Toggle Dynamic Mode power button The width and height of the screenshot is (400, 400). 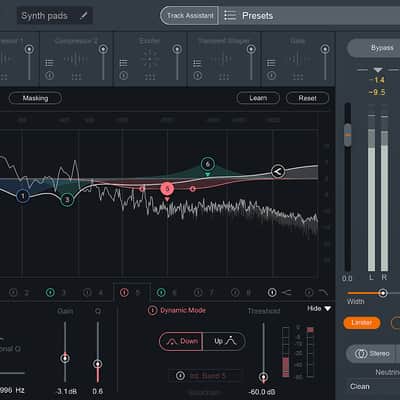152,311
